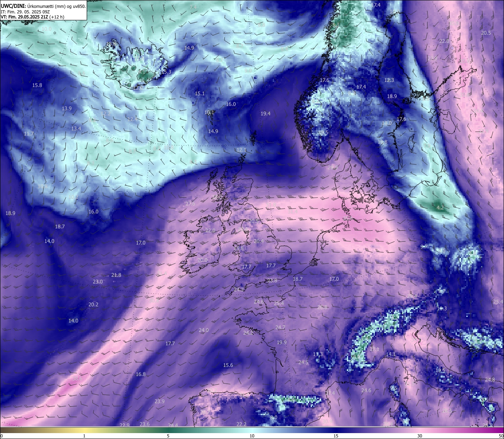Click the 20.4 value over northern England
The image size is (504, 439).
(259, 241)
